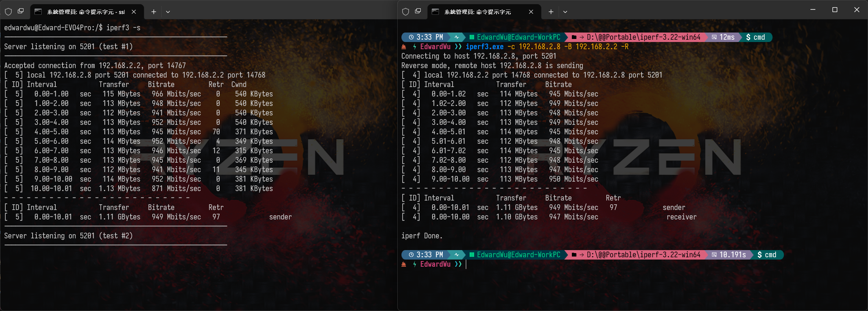The width and height of the screenshot is (868, 311).
Task: Click the tab overview icon in left terminal window
Action: 21,11
